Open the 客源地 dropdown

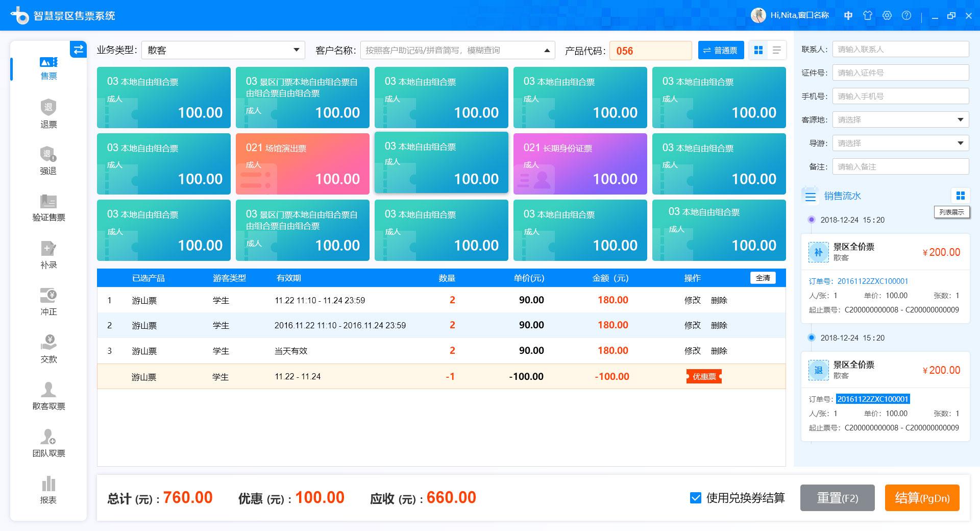coord(900,120)
